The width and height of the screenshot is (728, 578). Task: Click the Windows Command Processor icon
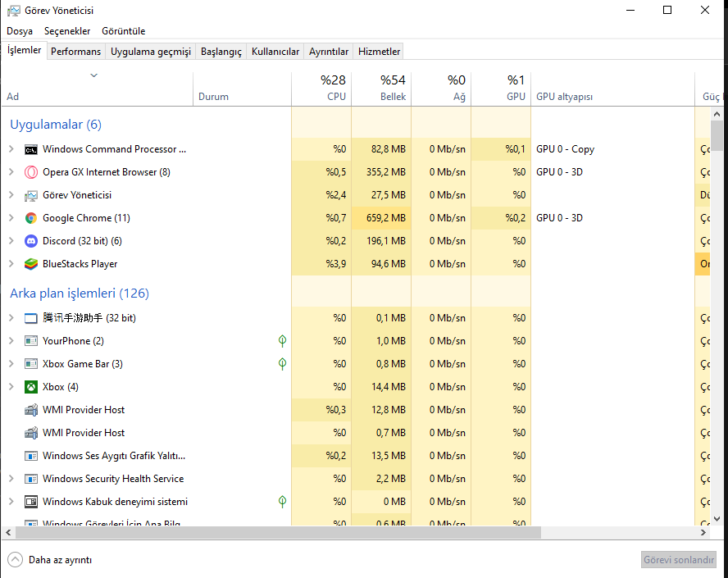[30, 149]
